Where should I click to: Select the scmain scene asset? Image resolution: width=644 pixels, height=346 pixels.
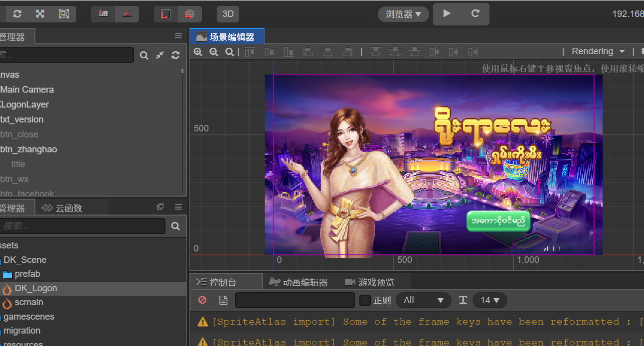[x=29, y=302]
